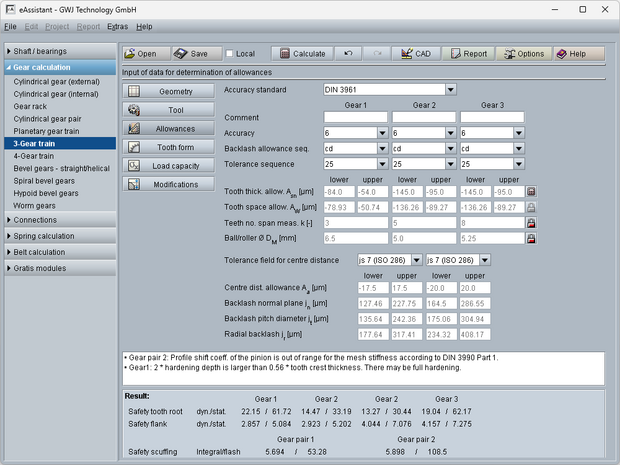The image size is (620, 465).
Task: Unlock the teeth no. span measurement lock
Action: (531, 223)
